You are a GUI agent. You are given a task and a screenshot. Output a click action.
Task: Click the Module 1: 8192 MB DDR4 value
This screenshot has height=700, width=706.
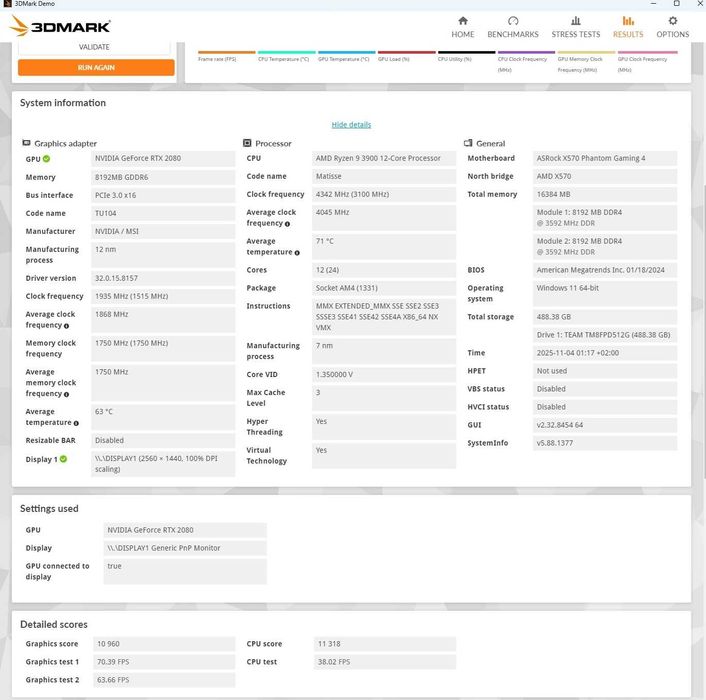pyautogui.click(x=605, y=218)
